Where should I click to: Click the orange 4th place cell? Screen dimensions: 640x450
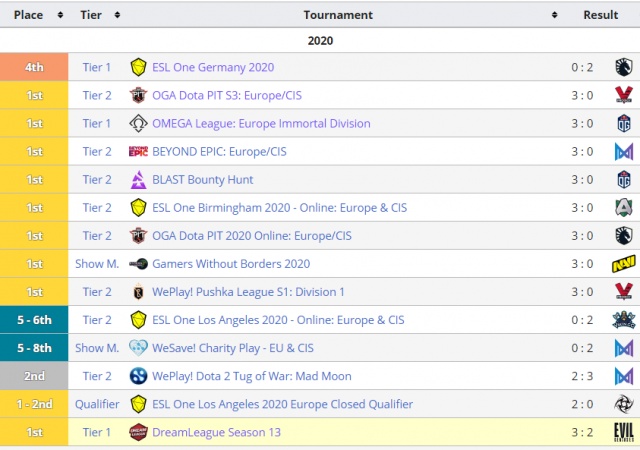click(34, 68)
